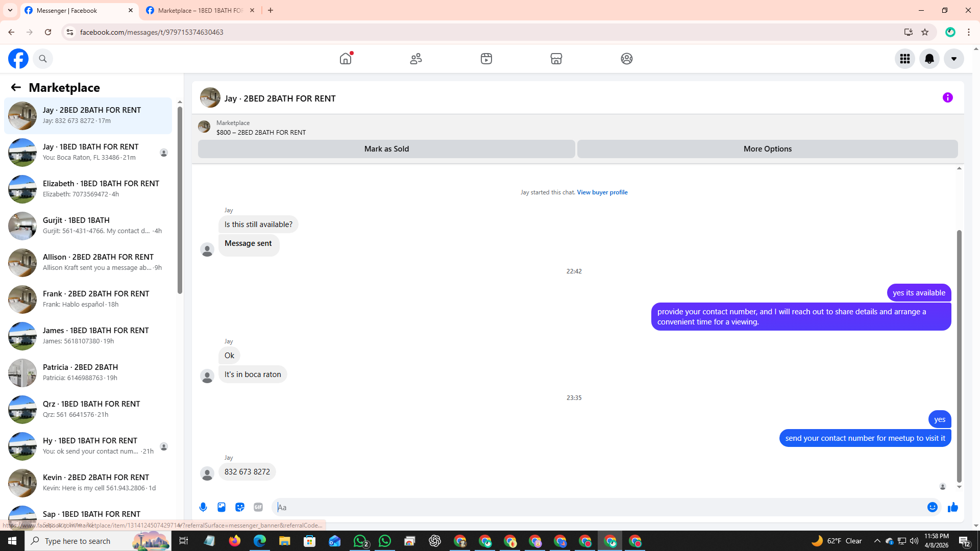This screenshot has width=980, height=551.
Task: Open the Chrome tab search dropdown
Action: (10, 10)
